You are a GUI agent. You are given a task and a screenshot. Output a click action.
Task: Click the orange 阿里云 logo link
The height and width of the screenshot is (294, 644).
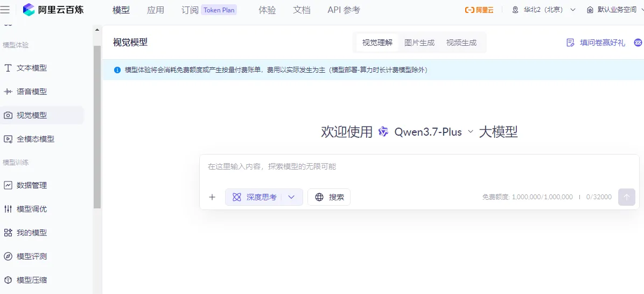point(479,10)
